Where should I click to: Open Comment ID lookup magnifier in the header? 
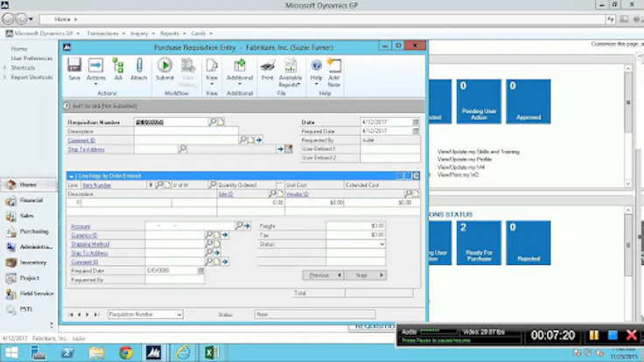(242, 140)
